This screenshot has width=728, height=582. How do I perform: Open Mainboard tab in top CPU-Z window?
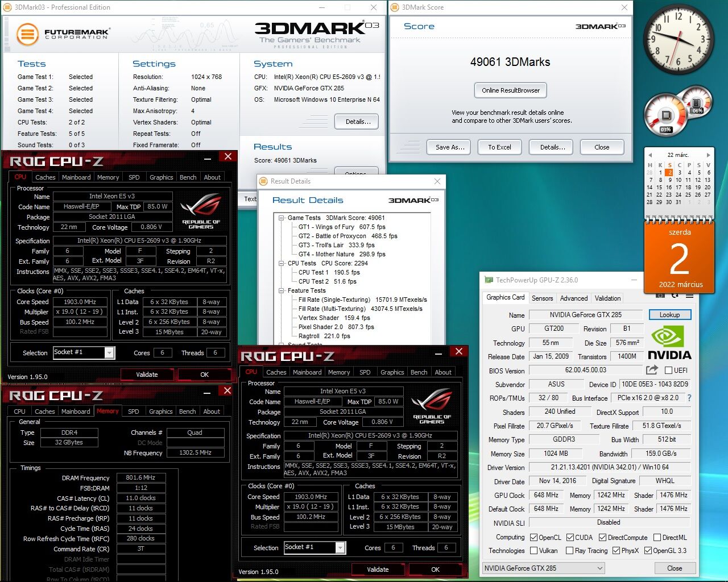(76, 177)
